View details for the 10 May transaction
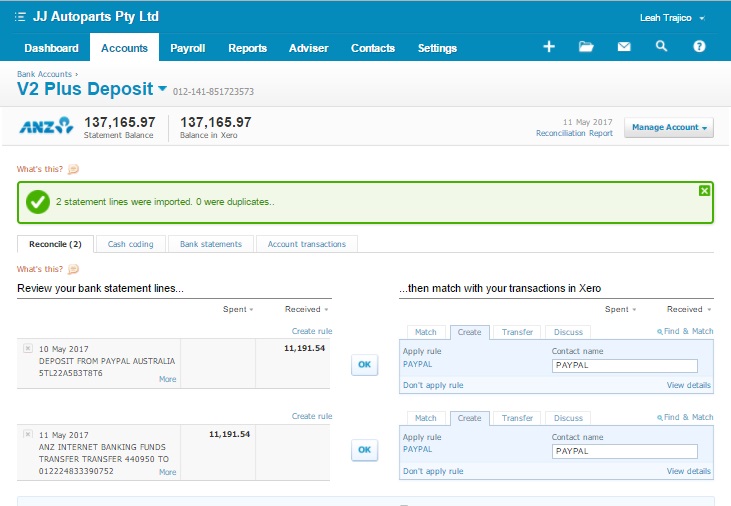 click(689, 385)
